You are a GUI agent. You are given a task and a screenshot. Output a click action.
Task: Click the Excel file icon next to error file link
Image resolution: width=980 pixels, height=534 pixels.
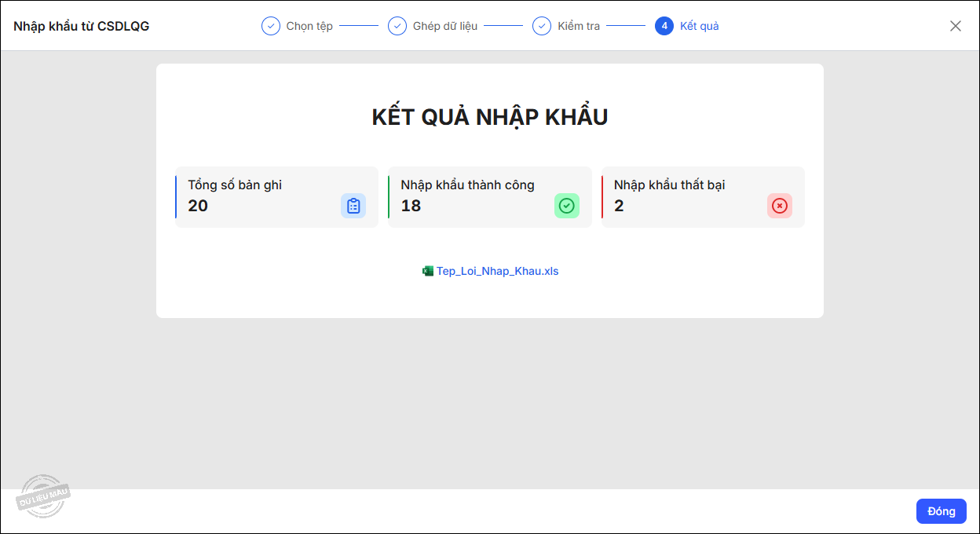coord(428,270)
